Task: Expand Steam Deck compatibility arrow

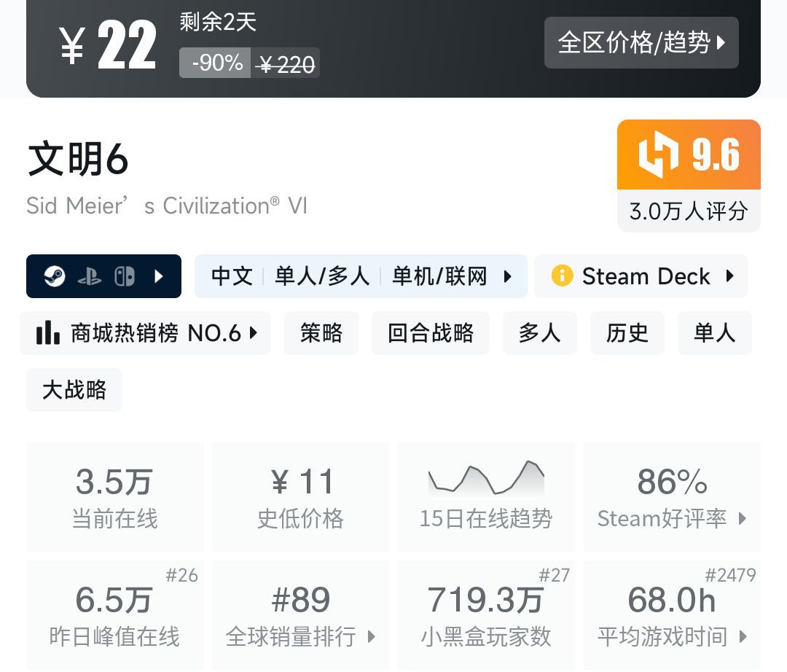Action: coord(729,276)
